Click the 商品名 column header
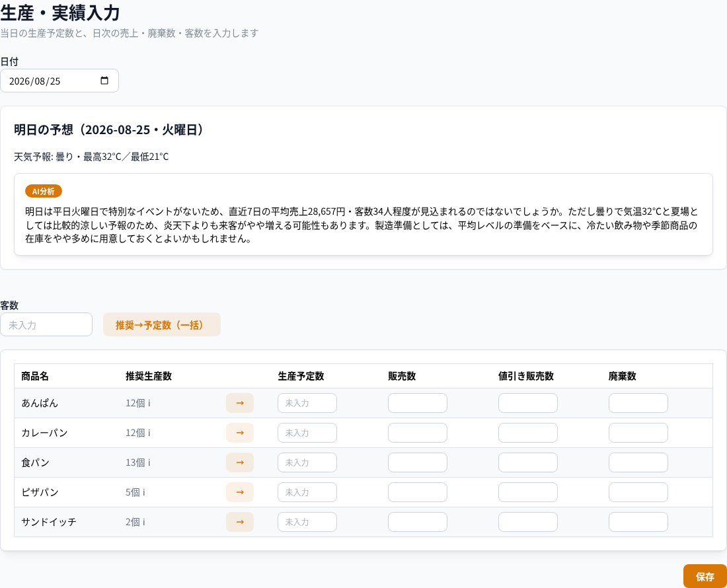727x588 pixels. (35, 376)
